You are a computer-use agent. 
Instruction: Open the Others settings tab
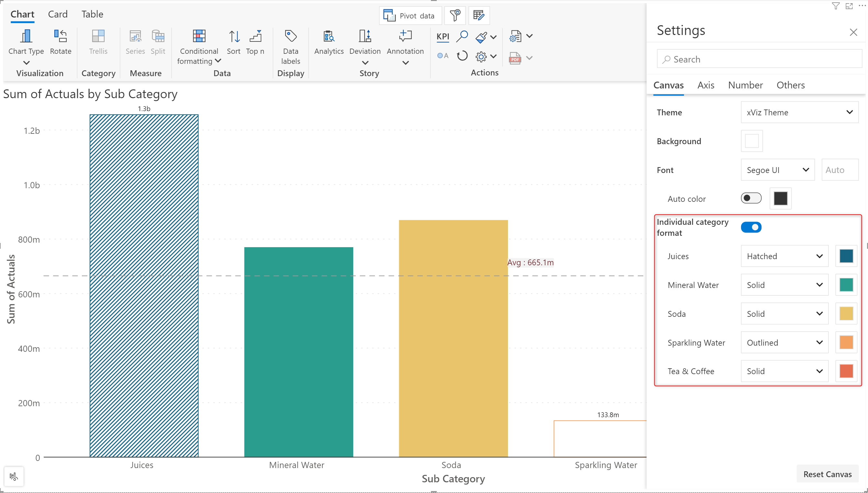[x=791, y=85]
